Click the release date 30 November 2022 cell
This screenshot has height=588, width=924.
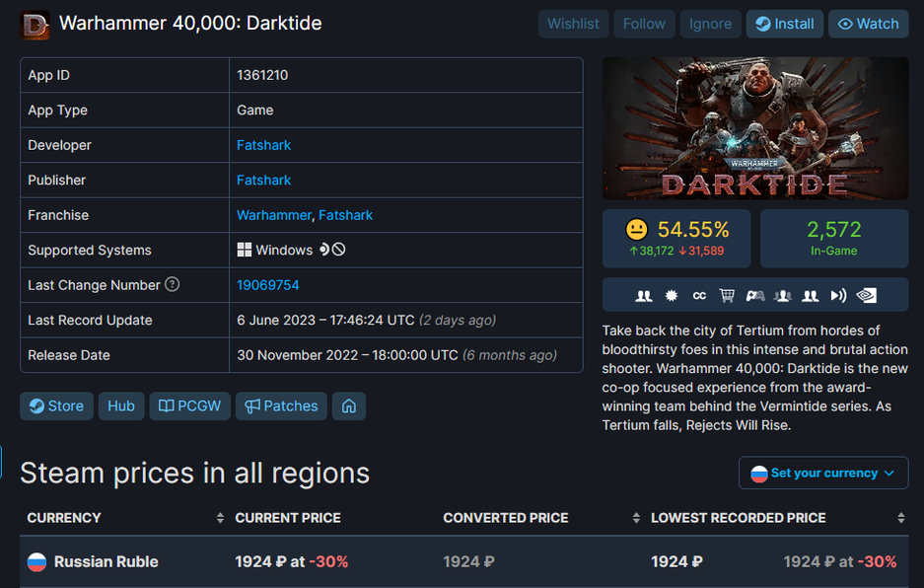[406, 355]
